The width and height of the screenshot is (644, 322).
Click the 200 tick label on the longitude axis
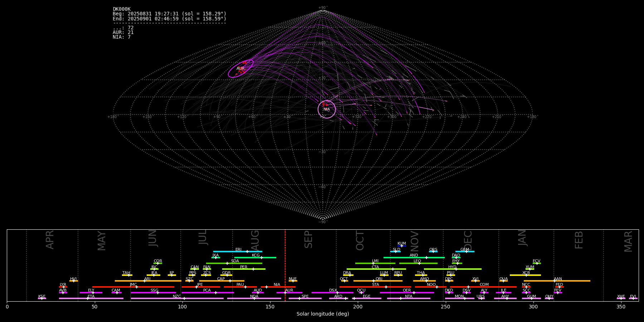pyautogui.click(x=358, y=307)
